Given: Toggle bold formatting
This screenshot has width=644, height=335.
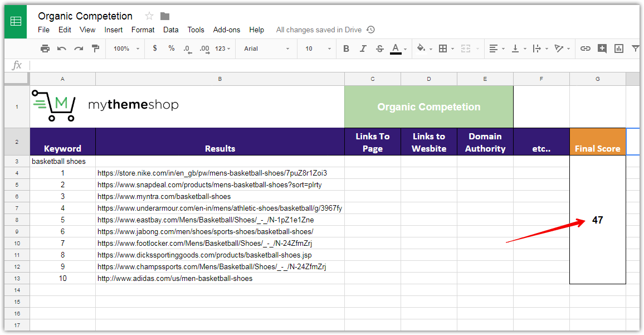Looking at the screenshot, I should (x=346, y=48).
